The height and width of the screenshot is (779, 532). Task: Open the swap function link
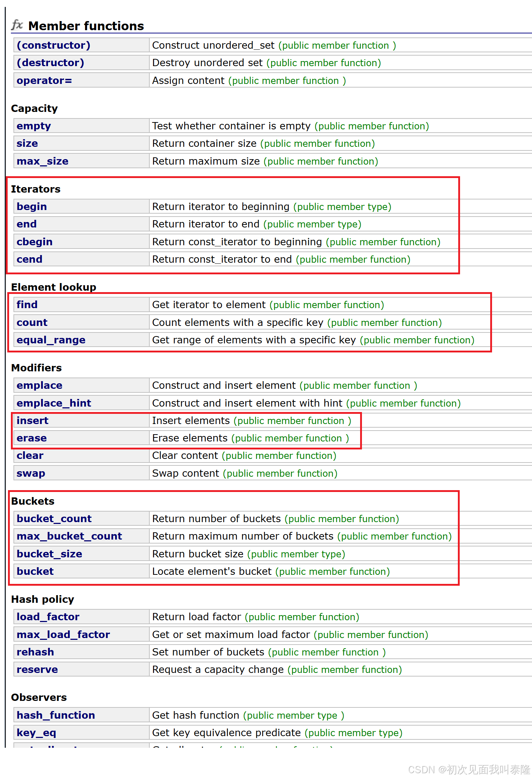click(x=31, y=473)
